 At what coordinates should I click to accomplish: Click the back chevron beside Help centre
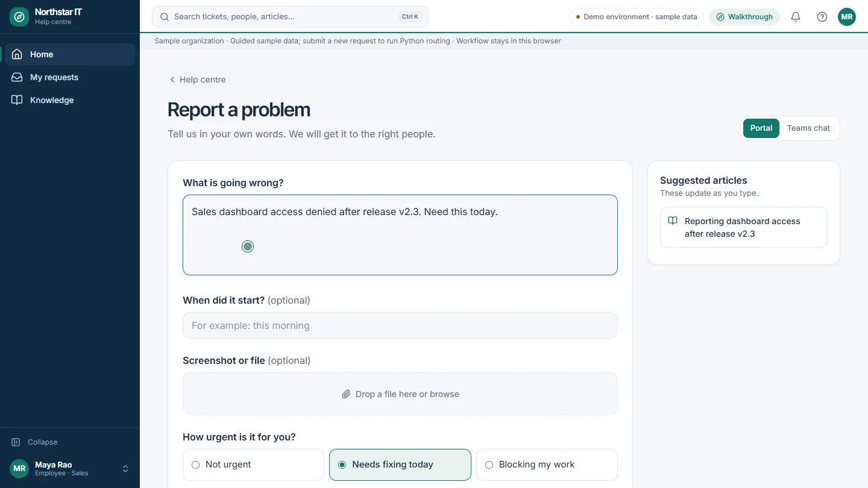[172, 80]
